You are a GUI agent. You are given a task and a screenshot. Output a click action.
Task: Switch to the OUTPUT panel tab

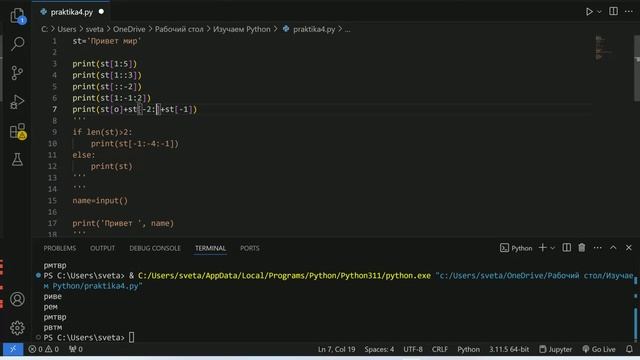point(102,248)
